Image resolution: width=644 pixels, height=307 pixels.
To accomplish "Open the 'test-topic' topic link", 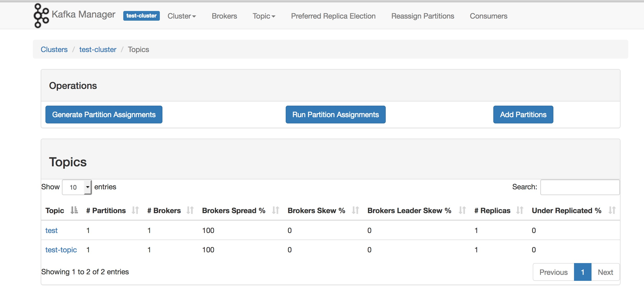I will [61, 250].
